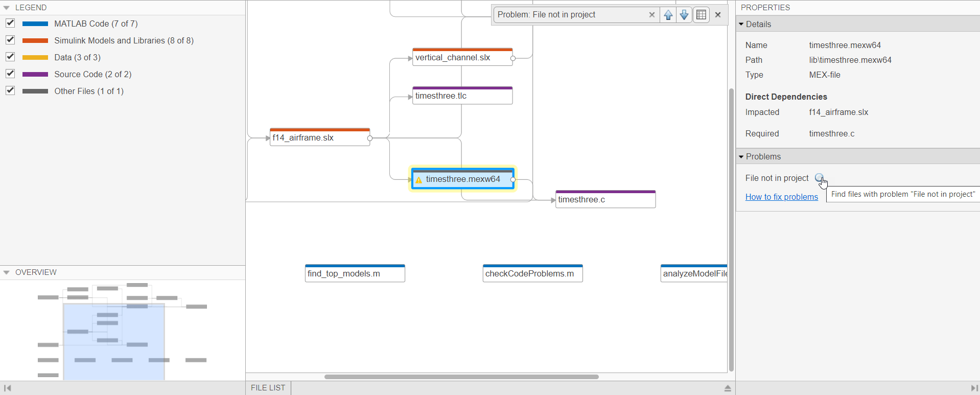
Task: Click the gray Other Files color bar
Action: pyautogui.click(x=35, y=91)
